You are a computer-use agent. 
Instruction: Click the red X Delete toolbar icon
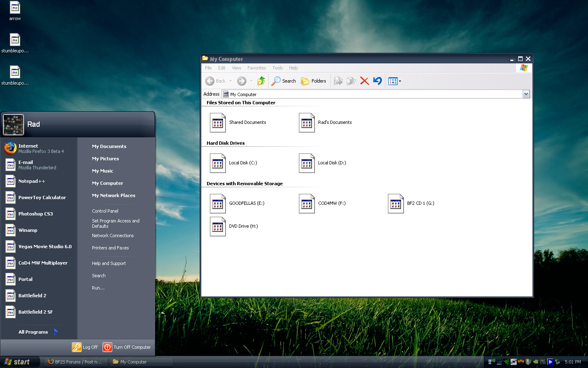365,81
